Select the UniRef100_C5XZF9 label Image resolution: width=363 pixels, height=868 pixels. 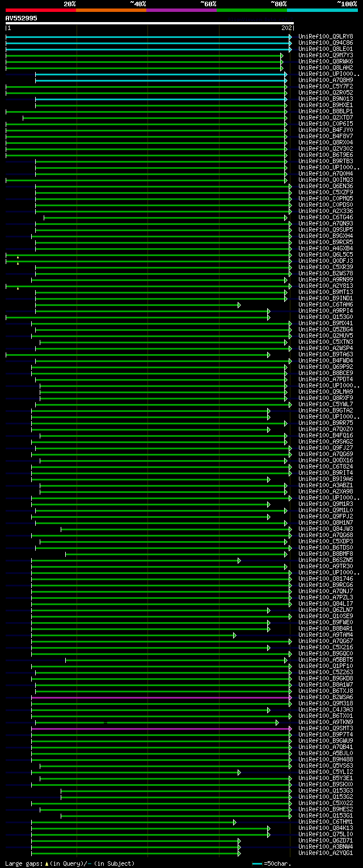point(326,192)
